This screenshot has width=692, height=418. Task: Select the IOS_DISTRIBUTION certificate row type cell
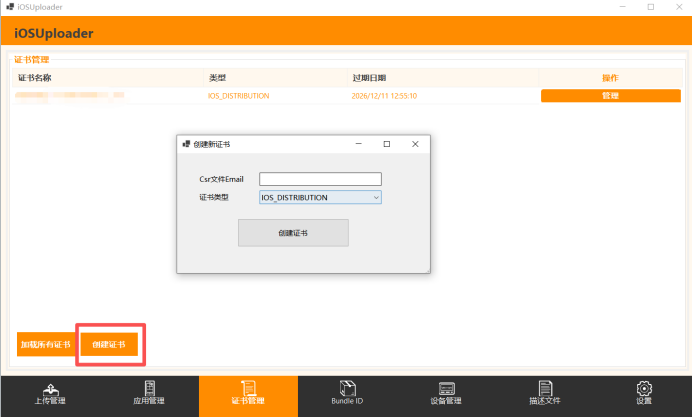coord(238,96)
